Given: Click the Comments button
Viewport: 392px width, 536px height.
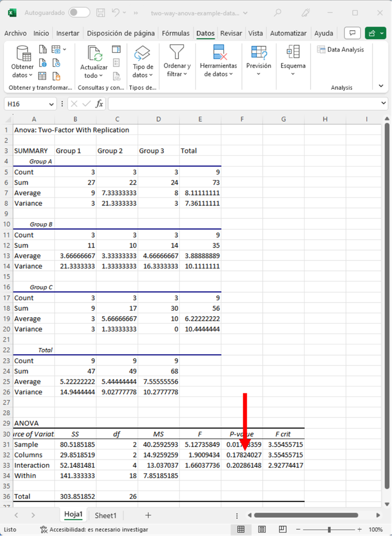Looking at the screenshot, I should pos(353,33).
